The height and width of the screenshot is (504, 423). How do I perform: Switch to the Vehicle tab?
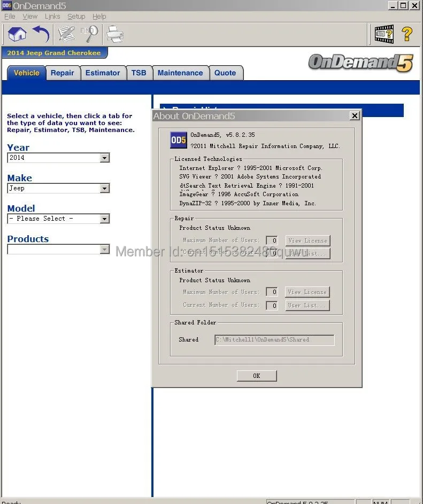pos(26,73)
